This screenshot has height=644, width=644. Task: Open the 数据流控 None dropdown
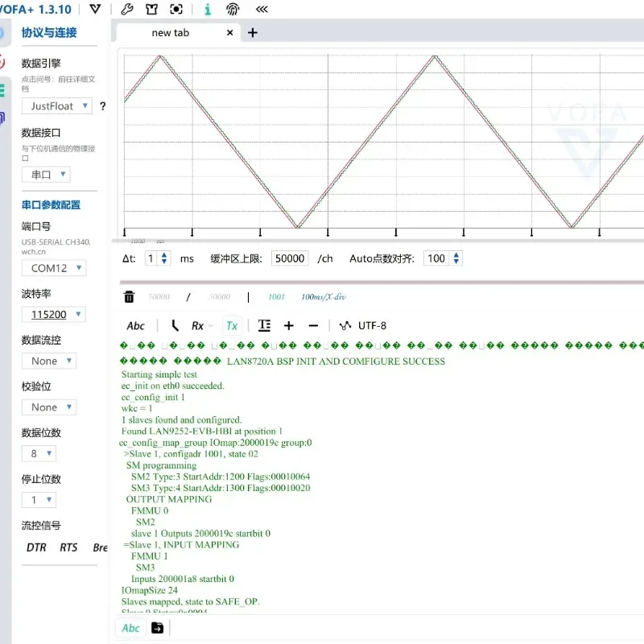(x=49, y=361)
